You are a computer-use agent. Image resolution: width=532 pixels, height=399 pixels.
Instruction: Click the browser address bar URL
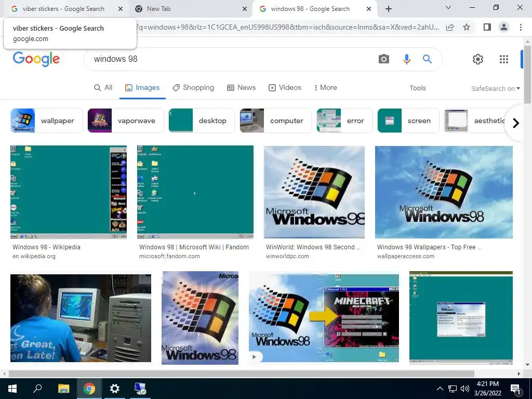288,27
